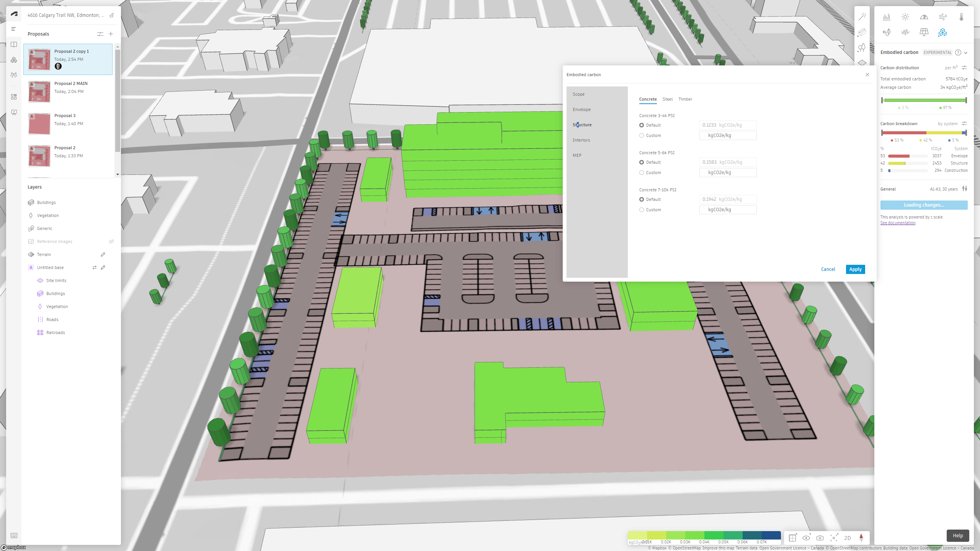Viewport: 980px width, 551px height.
Task: Open the measure tool in the viewport toolbar
Action: pyautogui.click(x=792, y=538)
